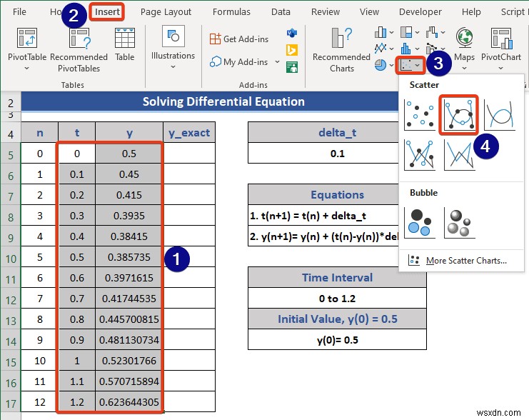
Task: Click the People Graph add-in icon
Action: (x=292, y=67)
